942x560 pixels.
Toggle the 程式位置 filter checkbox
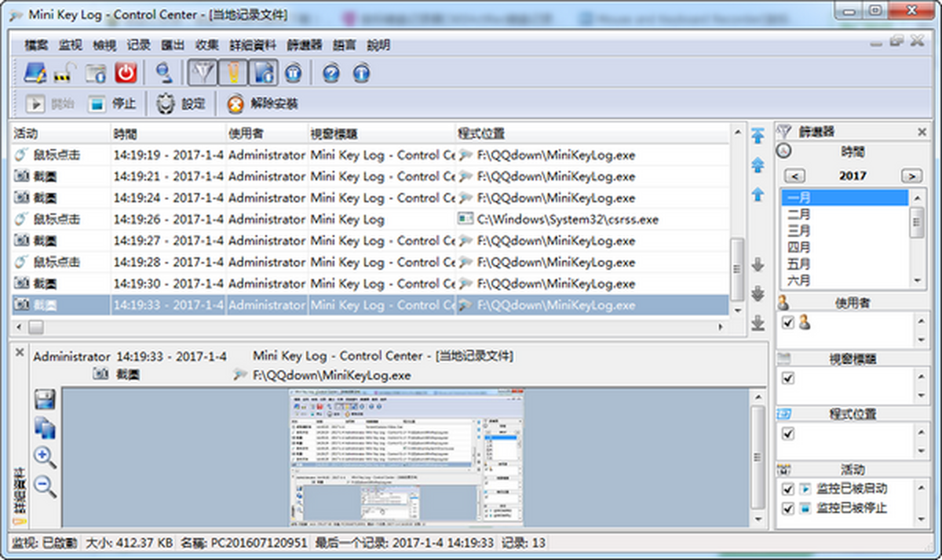pos(789,433)
